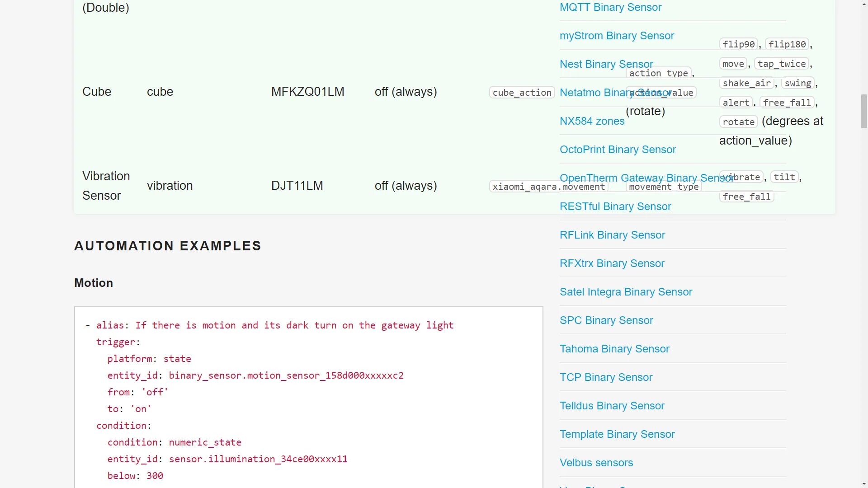
Task: Click the cube_action code label
Action: 522,93
